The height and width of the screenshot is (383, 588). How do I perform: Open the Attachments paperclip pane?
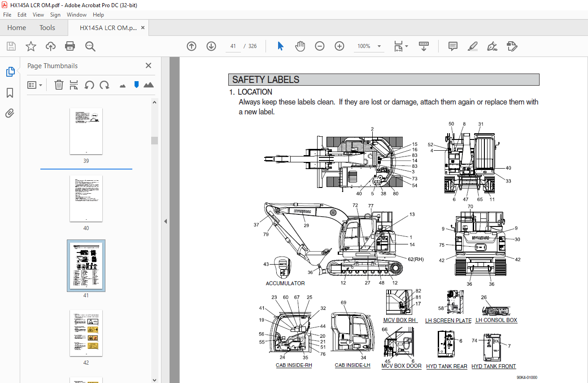(x=10, y=113)
